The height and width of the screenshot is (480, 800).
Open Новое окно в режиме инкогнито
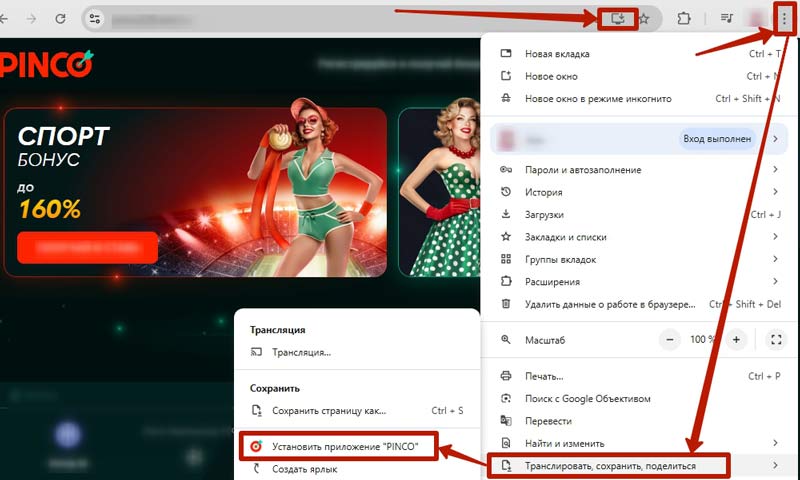click(x=598, y=99)
